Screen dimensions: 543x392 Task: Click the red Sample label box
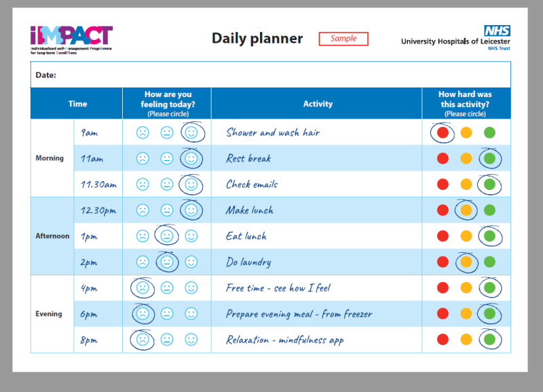pos(343,39)
